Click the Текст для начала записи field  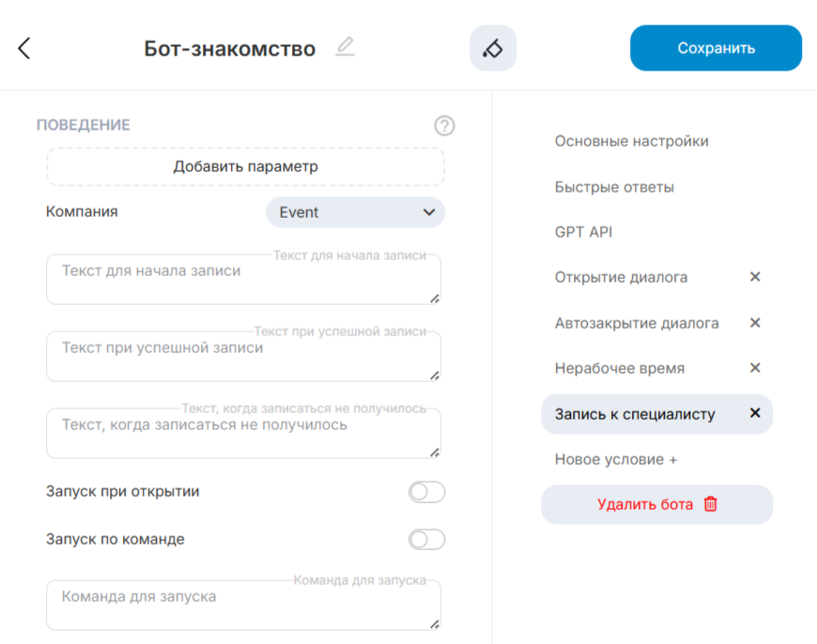(x=243, y=280)
